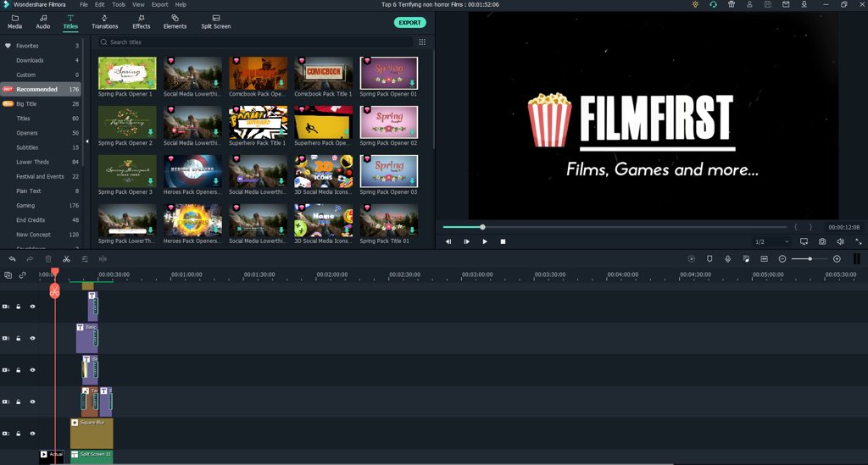Take a snapshot with camera icon
868x465 pixels.
pos(822,241)
